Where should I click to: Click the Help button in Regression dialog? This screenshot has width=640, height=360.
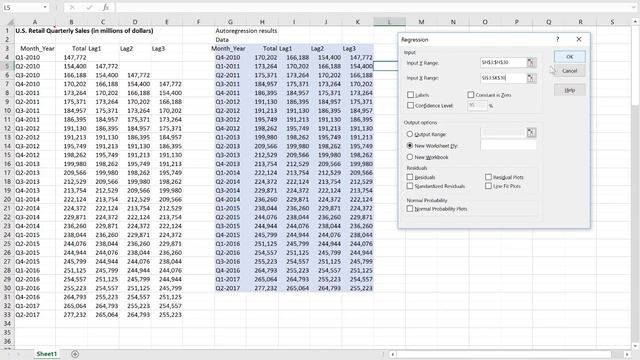(x=569, y=90)
